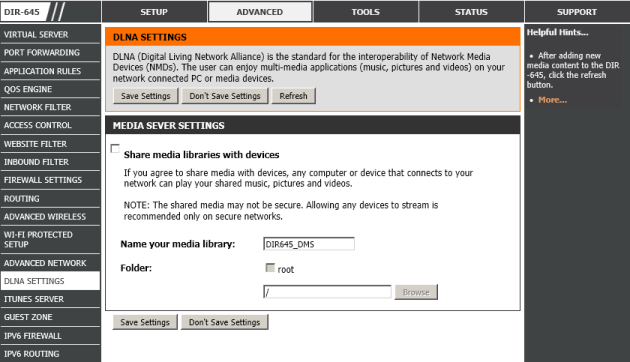Open Advanced Network page
The width and height of the screenshot is (630, 362).
(50, 263)
